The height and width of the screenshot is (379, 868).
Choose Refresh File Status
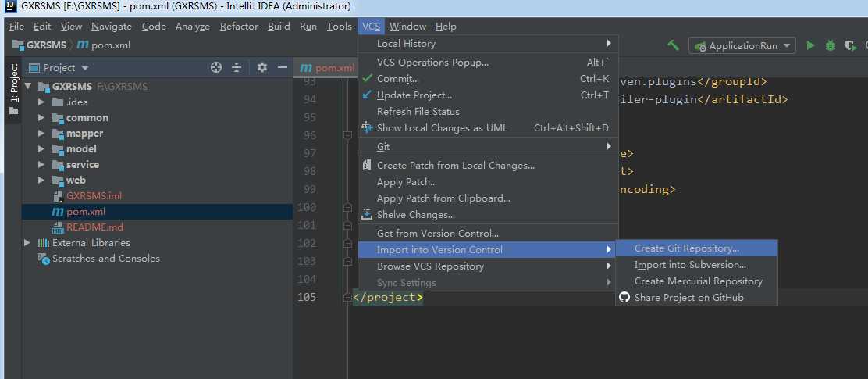coord(489,112)
